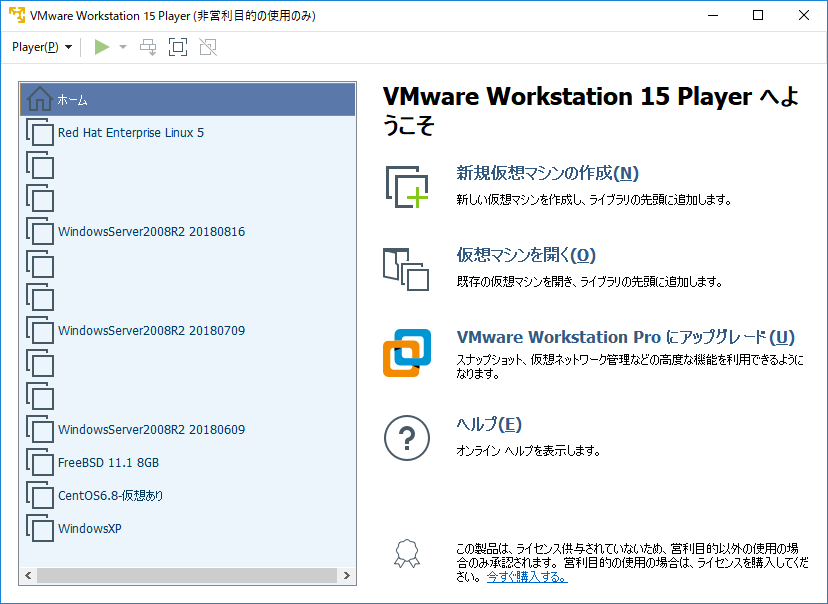The height and width of the screenshot is (604, 828).
Task: Click the VM icon beside Red Hat Enterprise Linux 5
Action: pyautogui.click(x=40, y=133)
